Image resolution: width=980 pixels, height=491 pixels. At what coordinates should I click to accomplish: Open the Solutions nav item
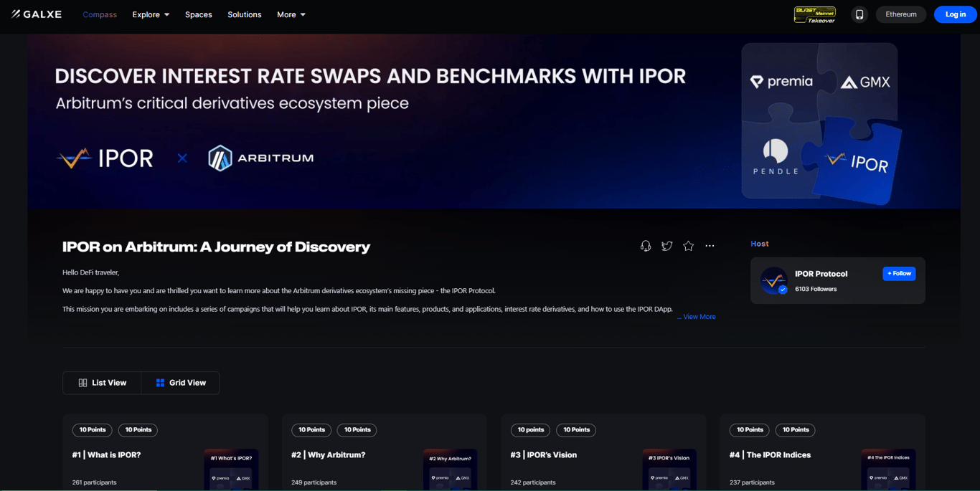click(245, 14)
